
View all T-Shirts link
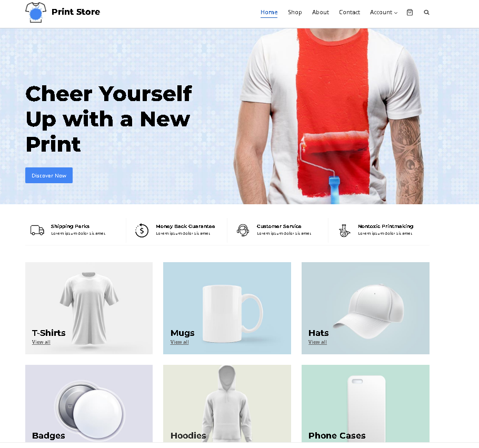point(41,342)
